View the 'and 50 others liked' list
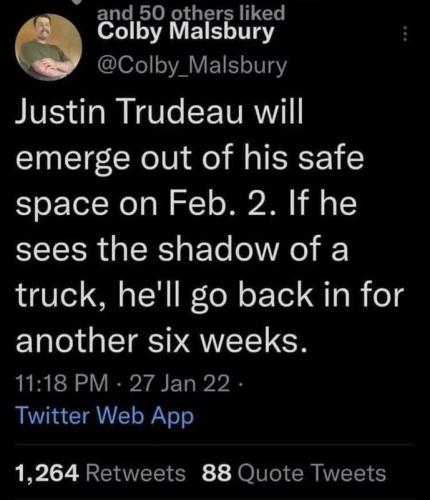 (x=191, y=12)
